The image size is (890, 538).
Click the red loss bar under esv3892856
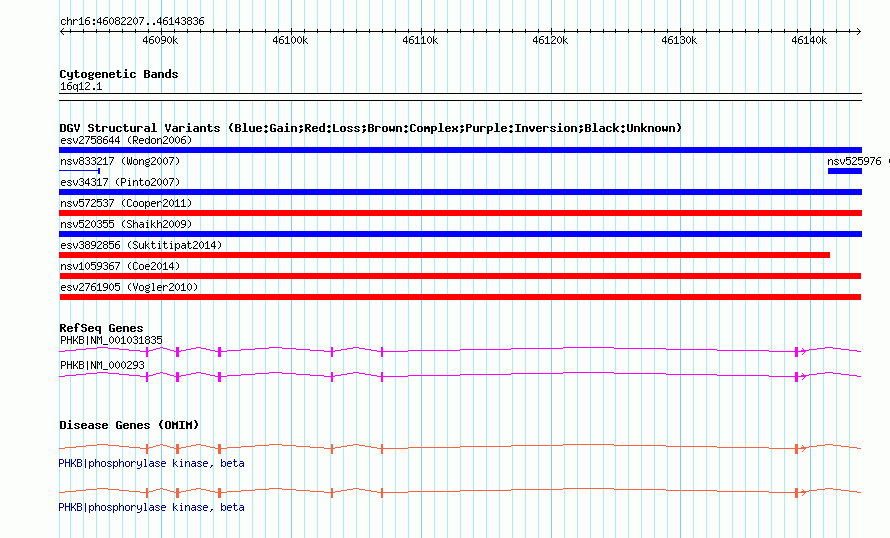pos(444,255)
